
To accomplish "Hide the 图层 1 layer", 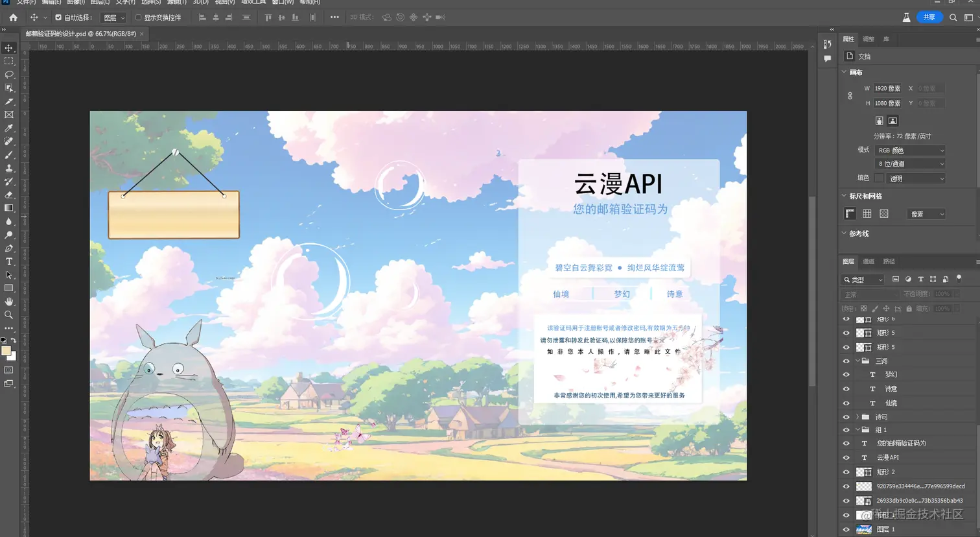I will [x=846, y=529].
